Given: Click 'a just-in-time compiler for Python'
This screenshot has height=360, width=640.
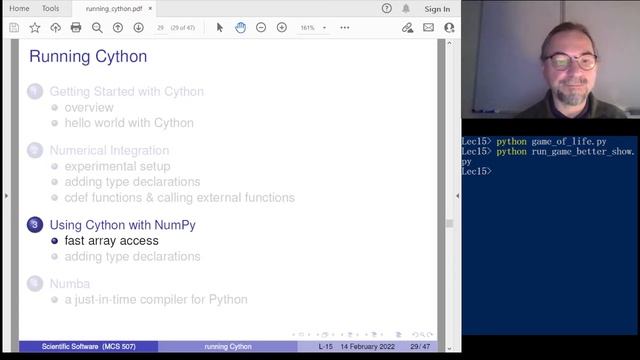Looking at the screenshot, I should 156,300.
